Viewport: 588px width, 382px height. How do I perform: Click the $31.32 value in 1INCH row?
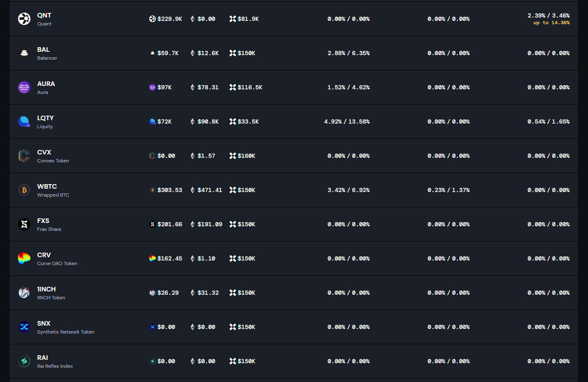pyautogui.click(x=208, y=293)
